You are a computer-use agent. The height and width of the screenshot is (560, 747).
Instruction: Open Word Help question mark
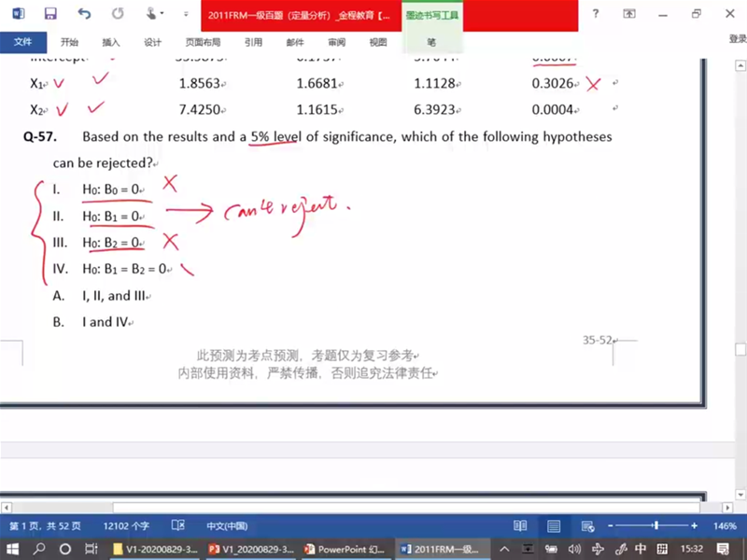[x=596, y=14]
